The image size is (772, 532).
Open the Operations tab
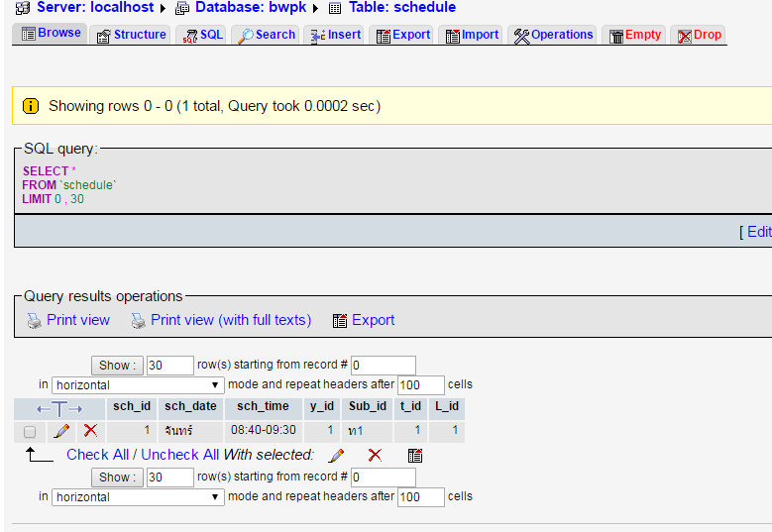[x=553, y=35]
